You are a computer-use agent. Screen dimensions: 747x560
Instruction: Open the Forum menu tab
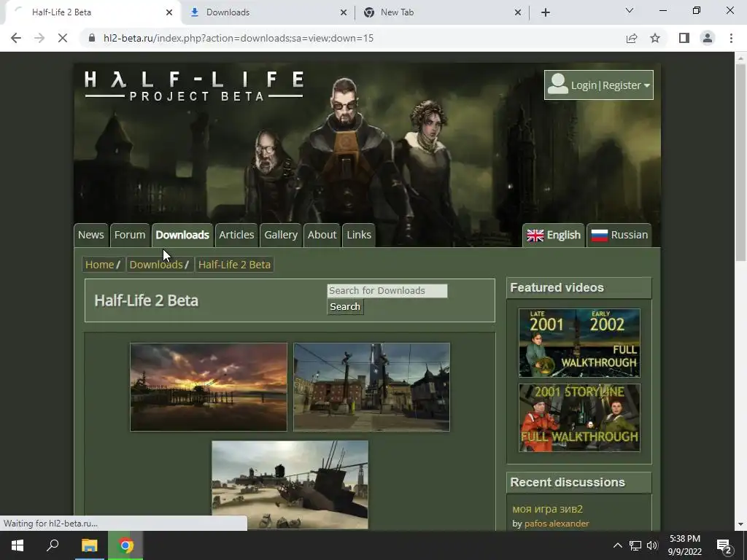(x=130, y=235)
